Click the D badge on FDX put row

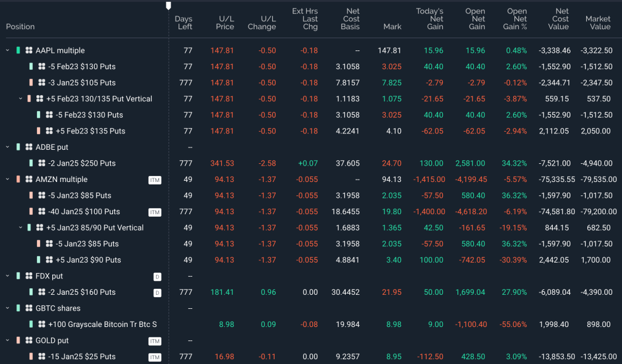pos(157,276)
